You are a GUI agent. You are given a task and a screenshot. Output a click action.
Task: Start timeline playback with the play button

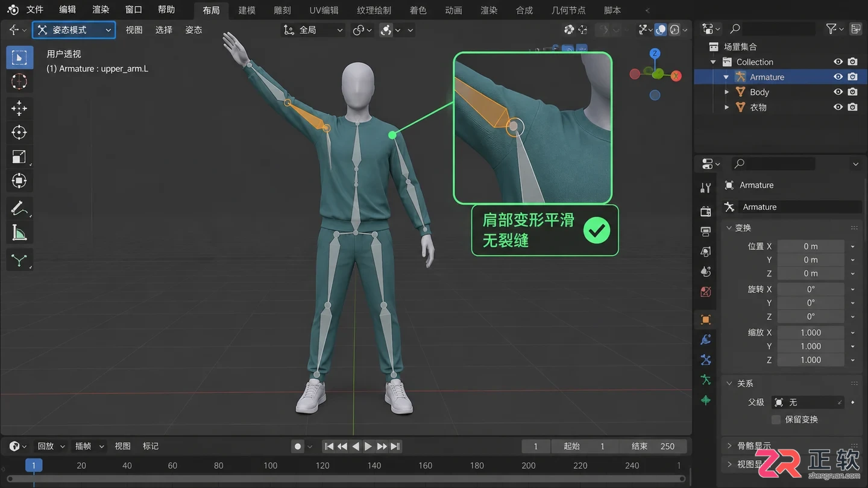(x=368, y=446)
